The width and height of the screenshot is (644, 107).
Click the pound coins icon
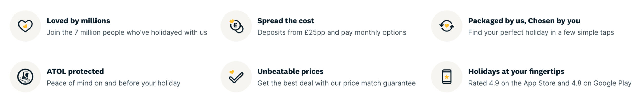point(236,26)
